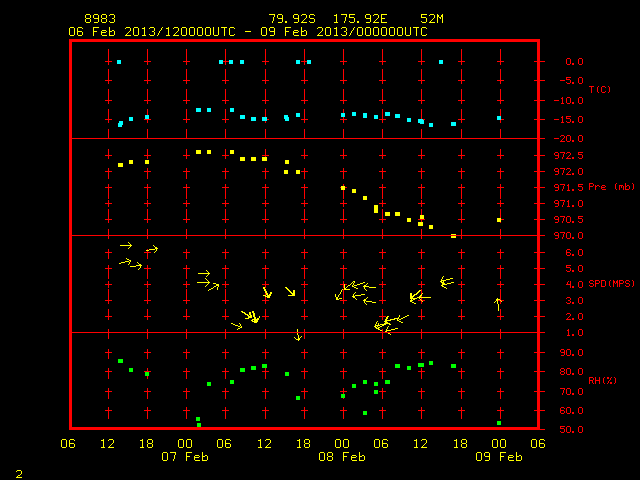Screen dimensions: 640x480
Task: Select the 08 Feb date marker
Action: tap(342, 457)
